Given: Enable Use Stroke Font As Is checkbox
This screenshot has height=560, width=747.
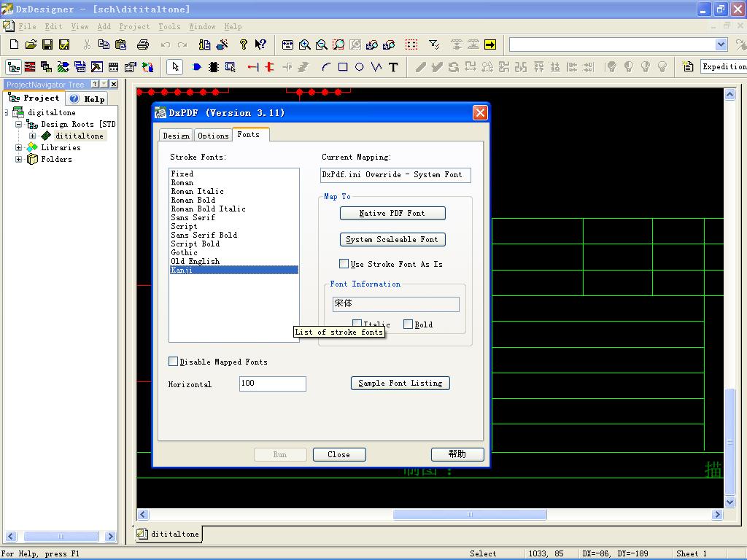Looking at the screenshot, I should pyautogui.click(x=344, y=264).
